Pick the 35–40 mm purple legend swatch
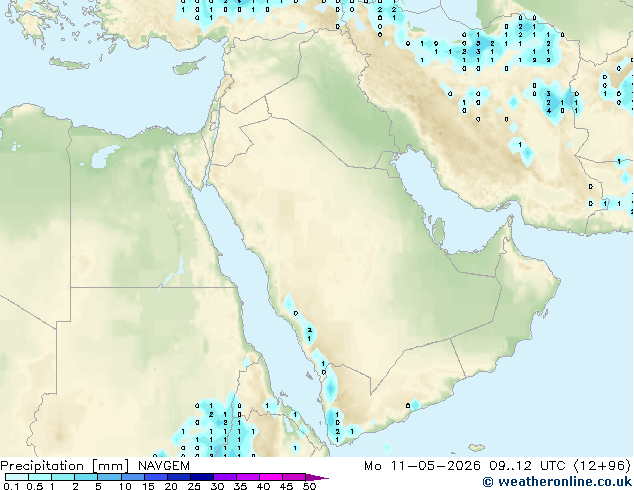This screenshot has width=634, height=490. [x=247, y=477]
